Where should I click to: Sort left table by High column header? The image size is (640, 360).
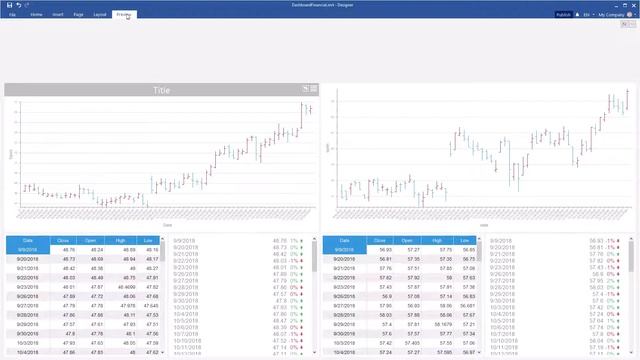(120, 240)
